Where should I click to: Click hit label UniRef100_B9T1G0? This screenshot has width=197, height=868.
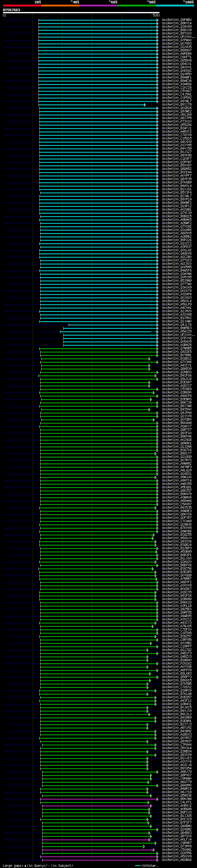(x=177, y=33)
